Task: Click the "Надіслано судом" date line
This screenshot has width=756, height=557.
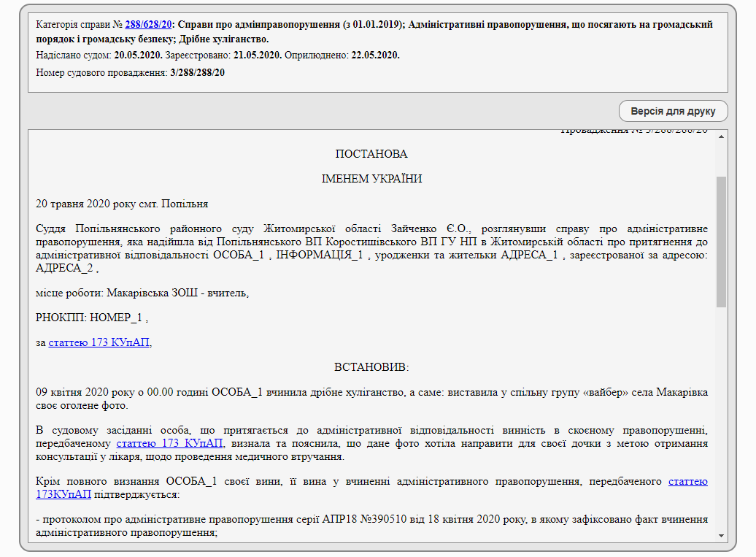Action: (x=217, y=55)
